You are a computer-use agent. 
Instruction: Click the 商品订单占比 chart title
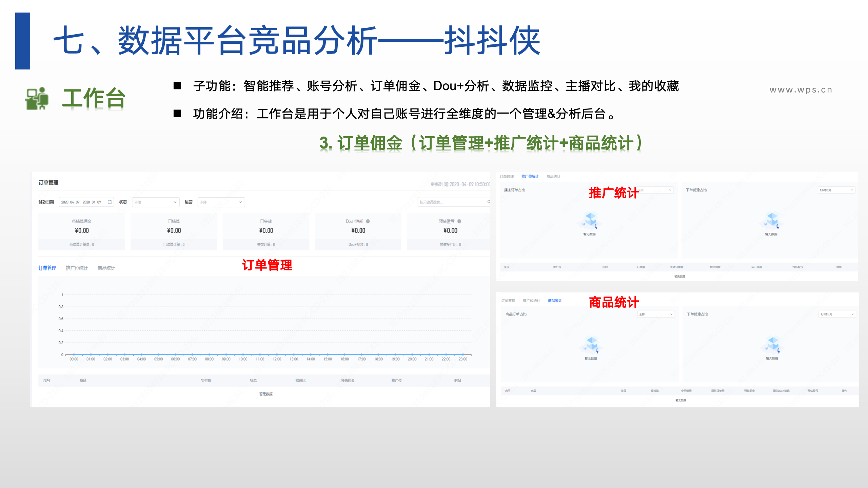[x=516, y=314]
